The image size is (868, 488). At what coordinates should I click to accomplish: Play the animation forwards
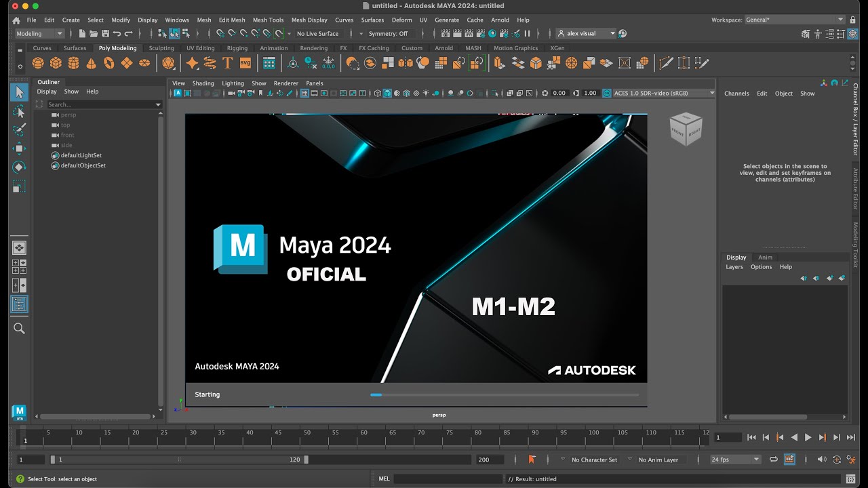tap(808, 438)
